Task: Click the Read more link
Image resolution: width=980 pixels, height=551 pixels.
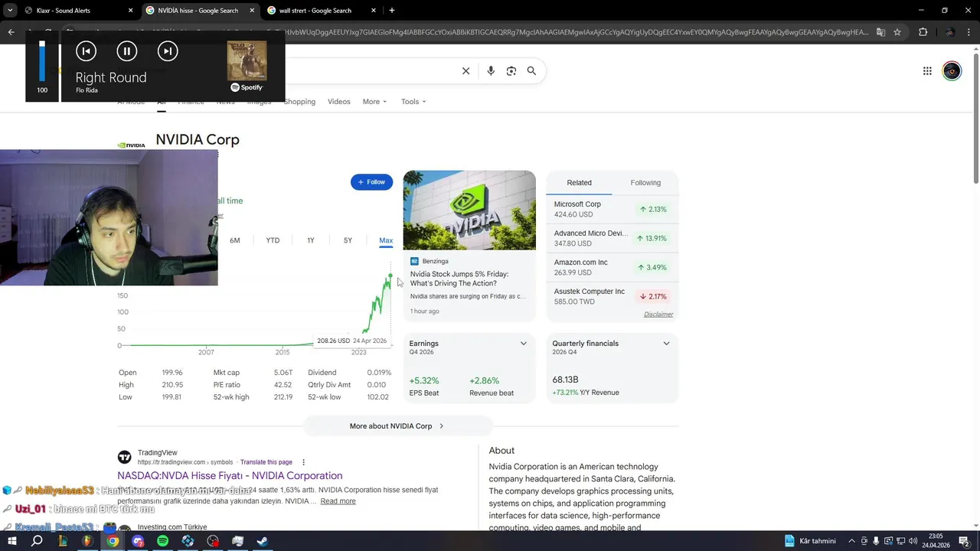Action: 338,501
